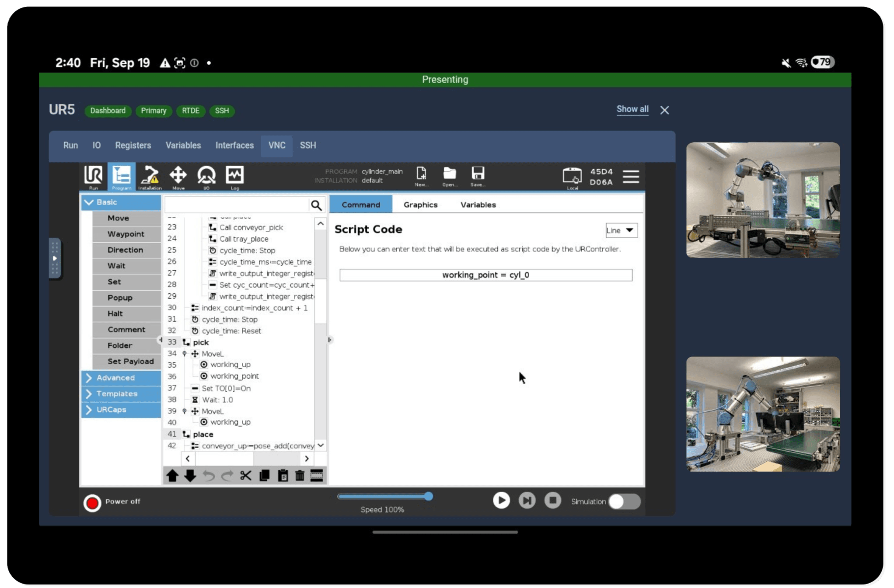Move node up with up arrow
Screen dimensions: 894x588
pyautogui.click(x=172, y=476)
